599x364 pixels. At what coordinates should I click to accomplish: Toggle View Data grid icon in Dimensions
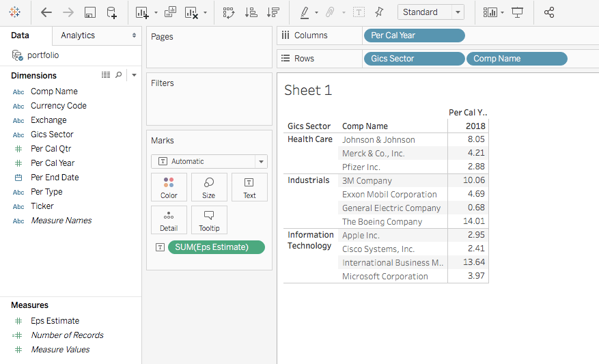pos(106,75)
